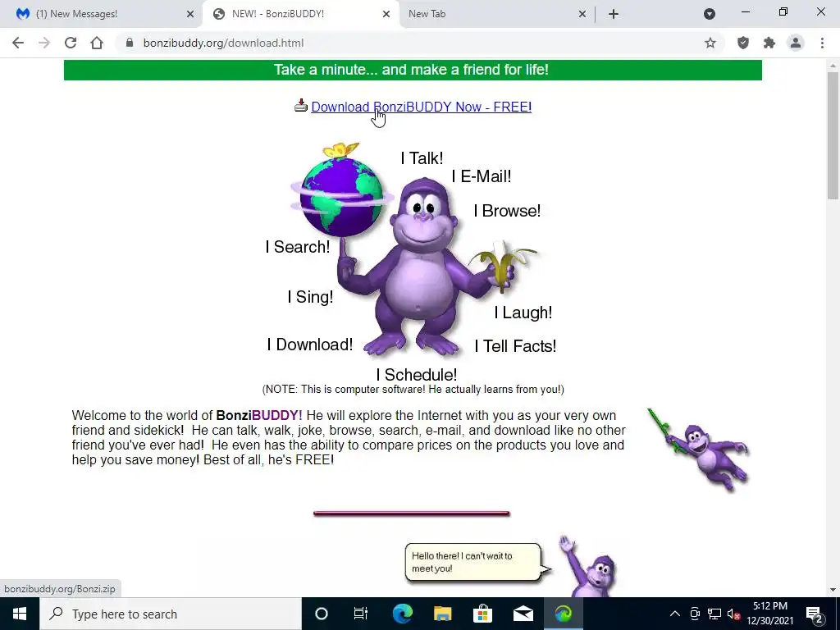Screen dimensions: 840x630
Task: Click the forward navigation arrow
Action: coord(44,43)
